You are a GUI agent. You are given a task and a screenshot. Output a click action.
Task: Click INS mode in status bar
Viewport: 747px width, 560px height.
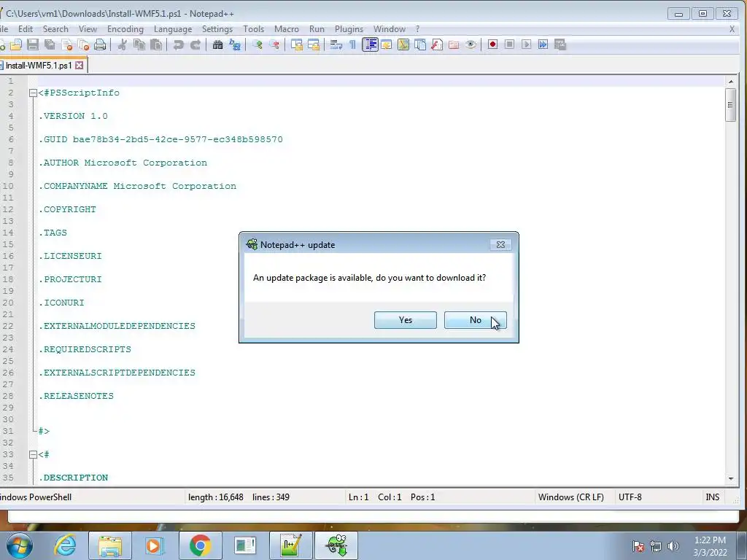pos(712,497)
